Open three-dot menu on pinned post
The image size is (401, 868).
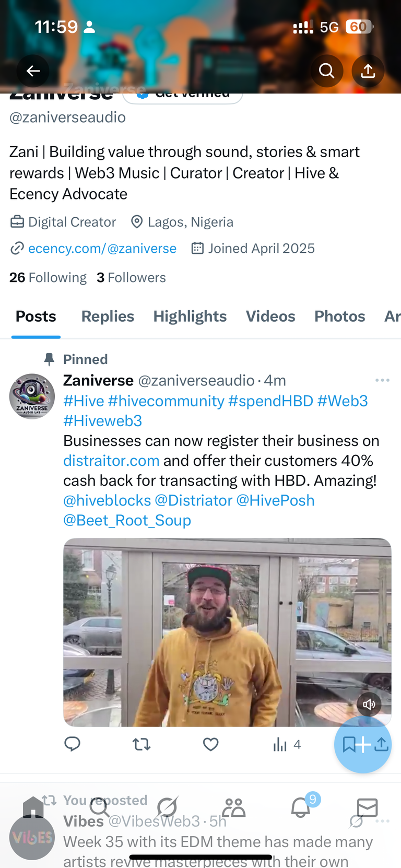(382, 380)
